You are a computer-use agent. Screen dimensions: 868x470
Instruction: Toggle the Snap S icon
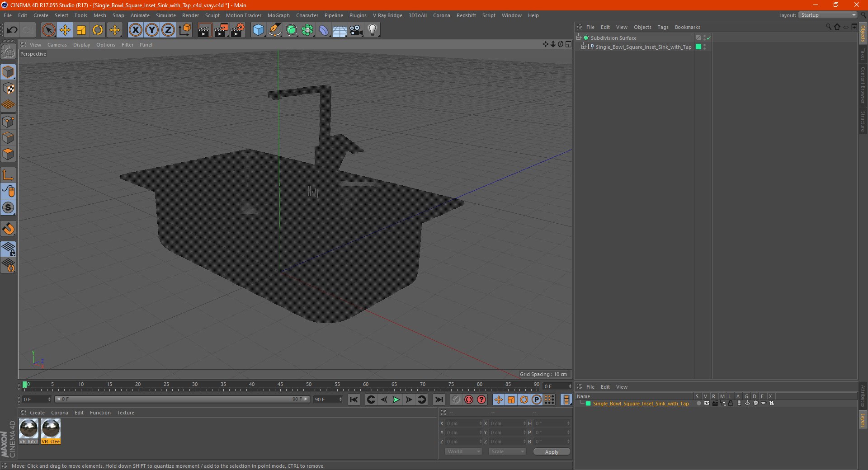(8, 207)
